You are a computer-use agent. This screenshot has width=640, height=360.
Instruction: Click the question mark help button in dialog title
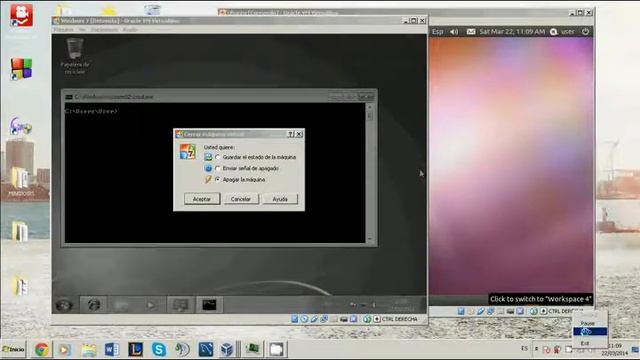click(x=291, y=134)
